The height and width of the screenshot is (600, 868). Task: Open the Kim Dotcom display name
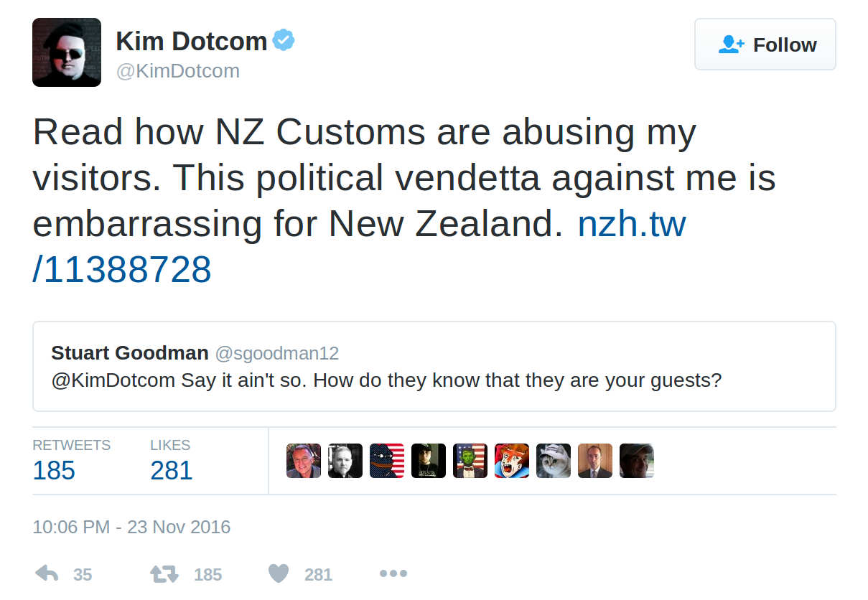click(x=191, y=41)
